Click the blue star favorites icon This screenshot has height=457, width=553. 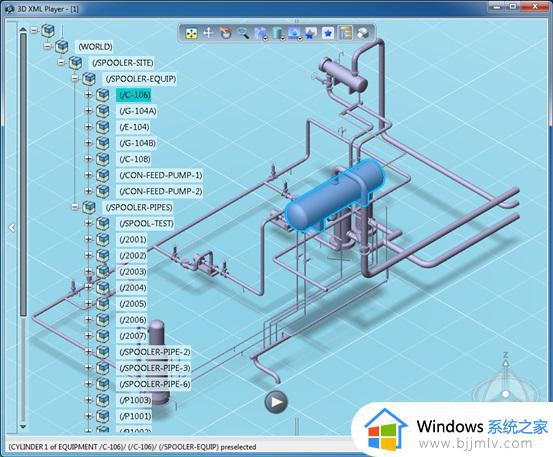328,33
